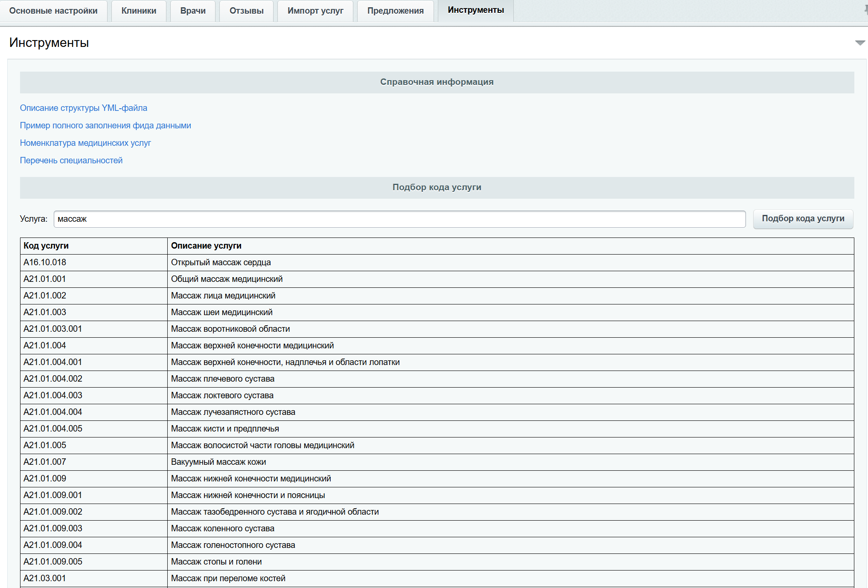868x588 pixels.
Task: Click Вакуумный массаж кожи row
Action: [x=218, y=462]
